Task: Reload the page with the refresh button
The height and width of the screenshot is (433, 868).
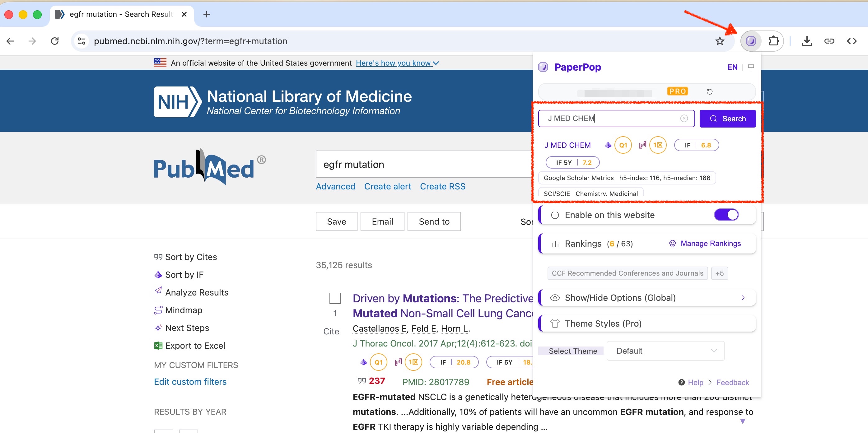Action: pyautogui.click(x=54, y=41)
